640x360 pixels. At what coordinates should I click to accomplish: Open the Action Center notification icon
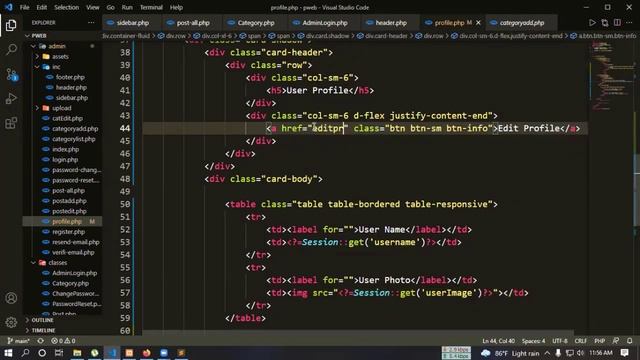(x=625, y=353)
